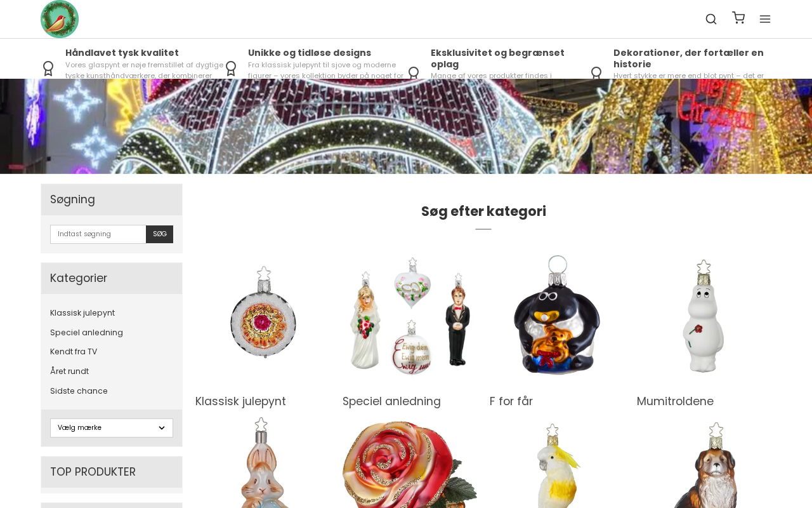Image resolution: width=812 pixels, height=508 pixels.
Task: Focus the Indtast søgning input field
Action: [x=98, y=234]
